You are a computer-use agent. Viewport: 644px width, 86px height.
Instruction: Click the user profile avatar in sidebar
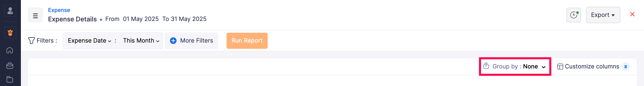pyautogui.click(x=10, y=11)
